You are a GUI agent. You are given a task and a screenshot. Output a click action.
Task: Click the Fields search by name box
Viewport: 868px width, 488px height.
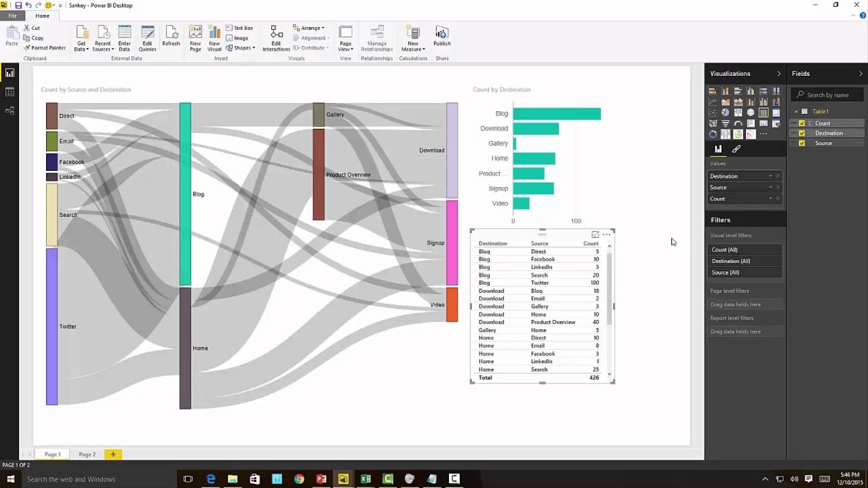pos(827,95)
